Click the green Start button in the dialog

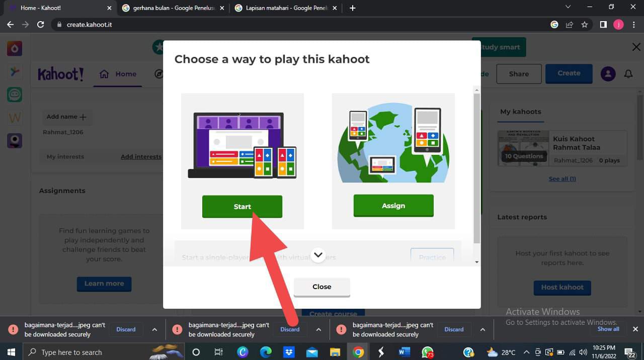[x=242, y=206]
